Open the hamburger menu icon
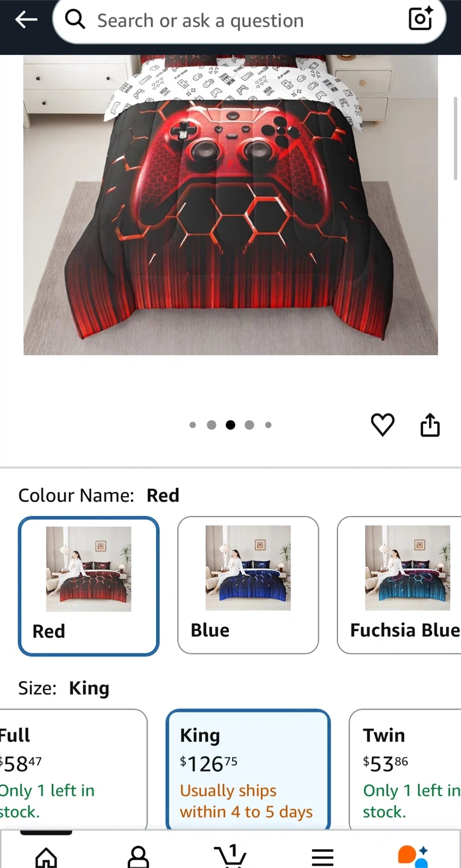Viewport: 461px width, 868px height. pos(322,857)
